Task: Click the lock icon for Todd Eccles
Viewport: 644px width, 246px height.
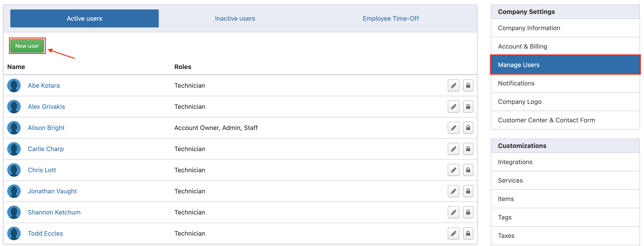Action: [468, 234]
